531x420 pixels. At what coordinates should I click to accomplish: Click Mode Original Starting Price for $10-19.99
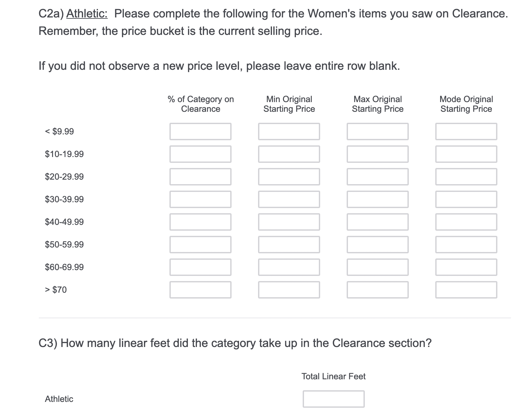[x=466, y=154]
